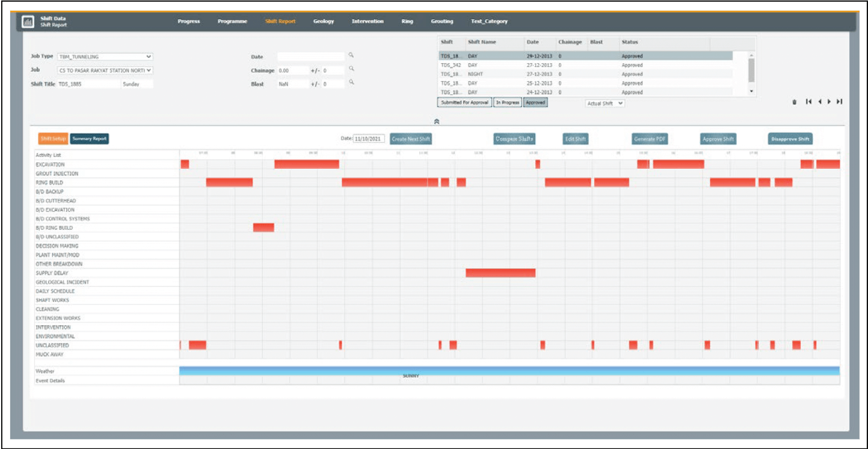Open the Actual Shift dropdown
This screenshot has height=449, width=868.
point(605,103)
